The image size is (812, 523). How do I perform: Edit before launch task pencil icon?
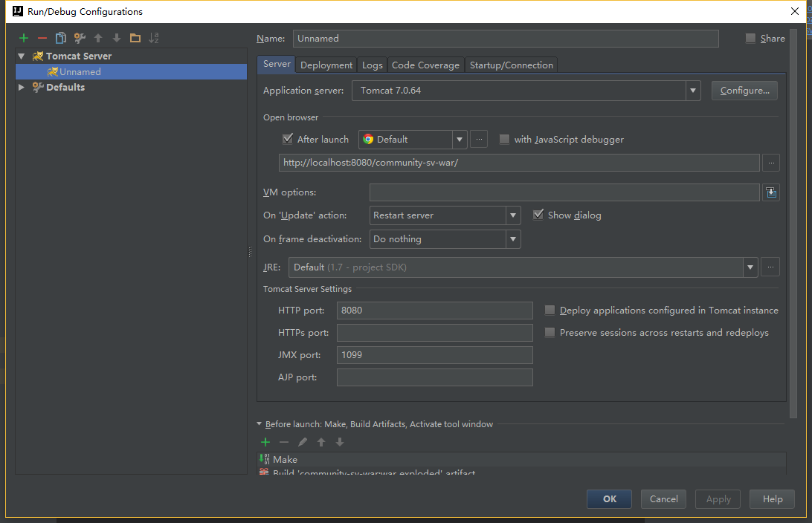coord(303,442)
